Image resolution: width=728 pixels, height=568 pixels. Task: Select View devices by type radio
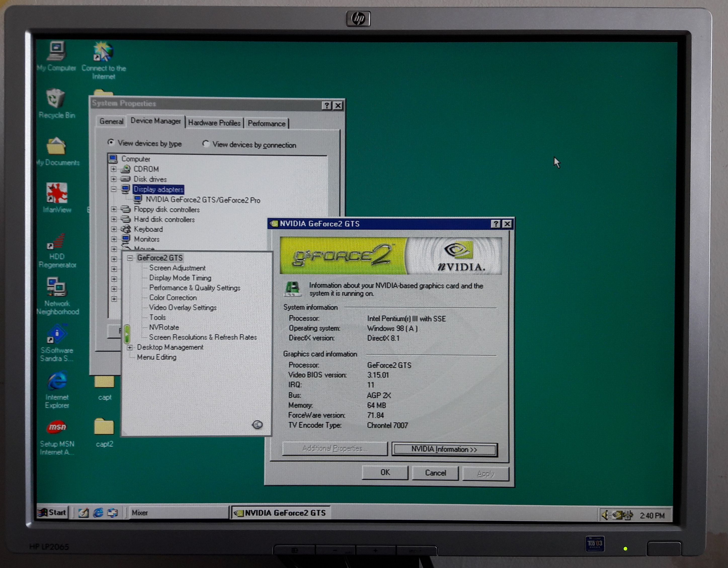click(x=111, y=142)
